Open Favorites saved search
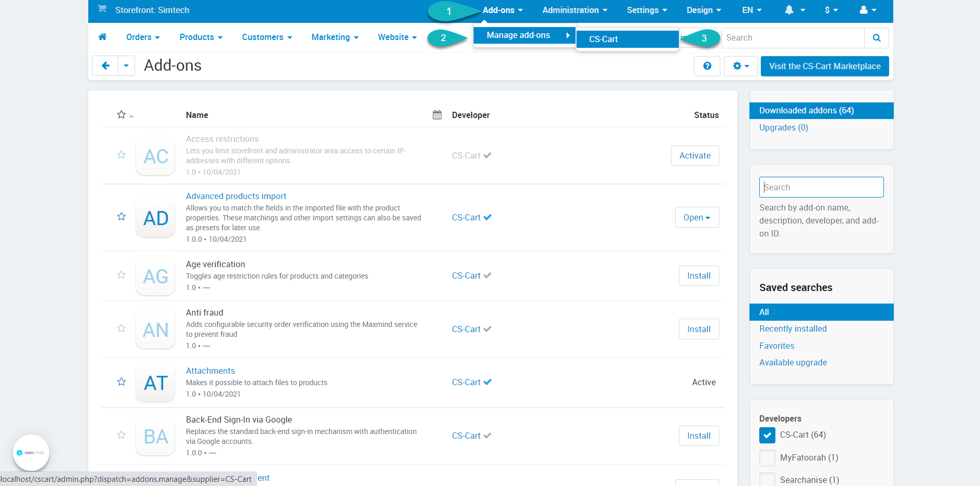Viewport: 980px width, 486px height. (776, 346)
